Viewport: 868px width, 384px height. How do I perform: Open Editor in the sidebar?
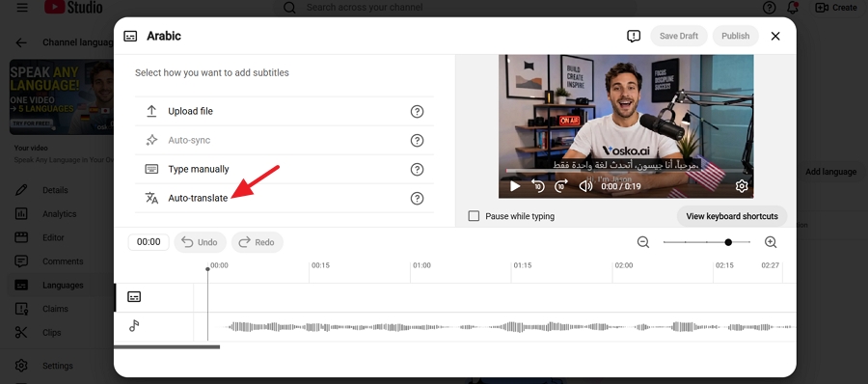(53, 237)
